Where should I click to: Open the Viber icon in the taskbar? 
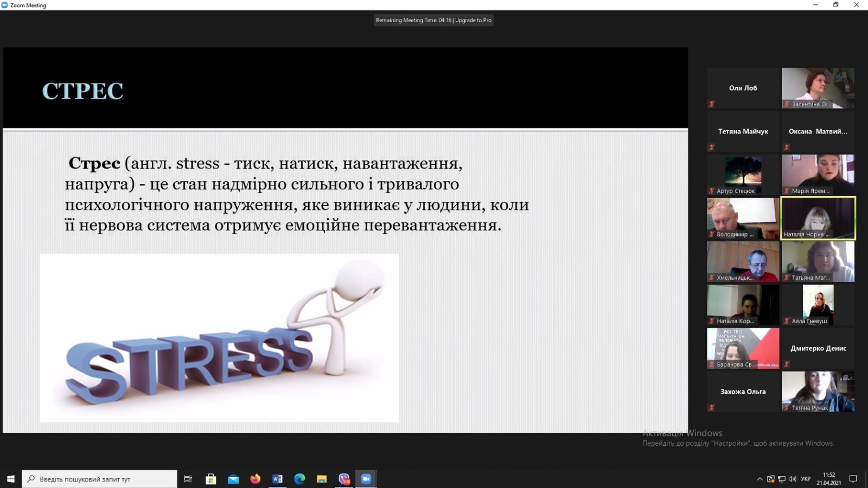click(x=344, y=479)
